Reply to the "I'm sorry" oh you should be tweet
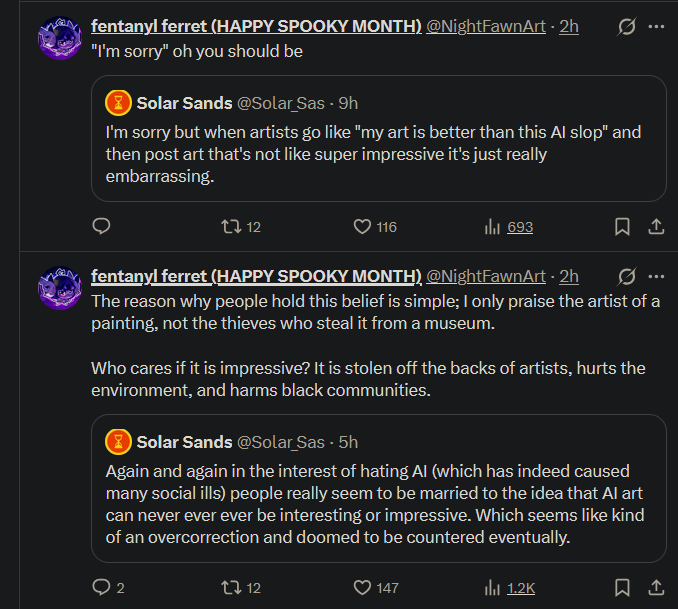The width and height of the screenshot is (678, 609). click(x=102, y=226)
